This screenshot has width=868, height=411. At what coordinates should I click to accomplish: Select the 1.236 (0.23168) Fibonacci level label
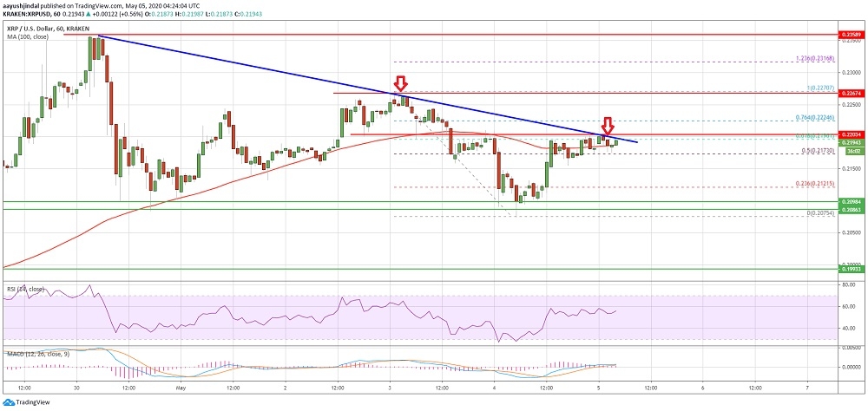[x=814, y=59]
